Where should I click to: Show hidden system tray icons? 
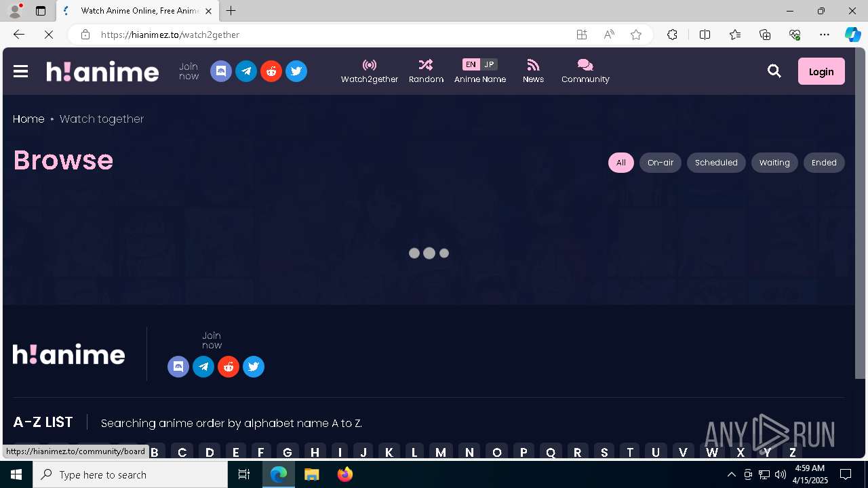[732, 474]
